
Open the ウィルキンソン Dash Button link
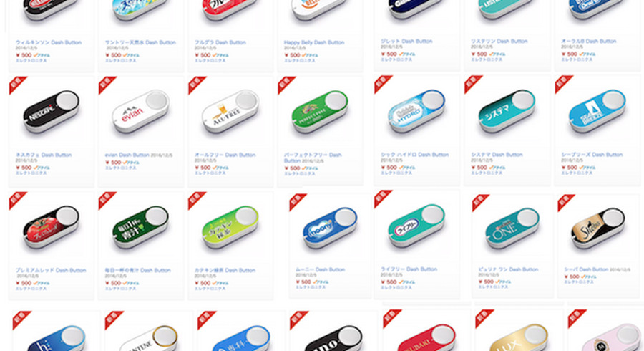tap(49, 42)
